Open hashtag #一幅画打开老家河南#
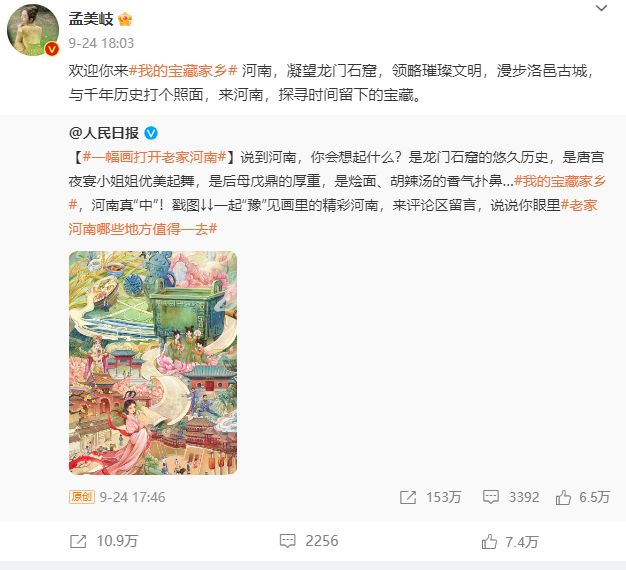The image size is (626, 570). coord(155,157)
